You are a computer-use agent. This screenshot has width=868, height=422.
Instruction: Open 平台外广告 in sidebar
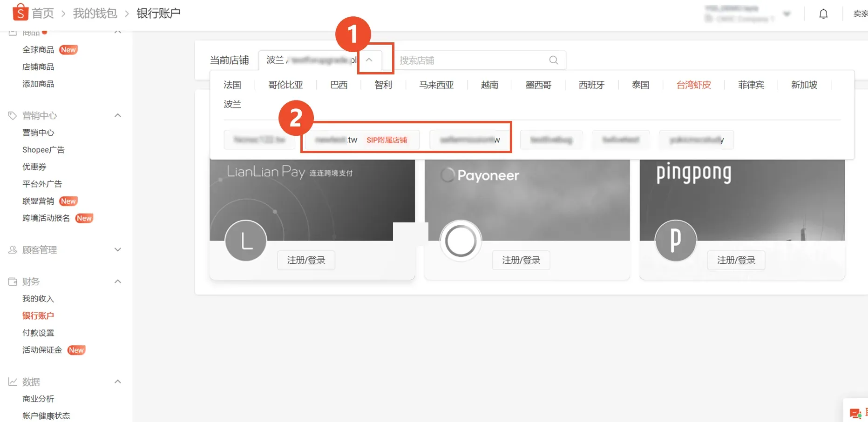42,184
